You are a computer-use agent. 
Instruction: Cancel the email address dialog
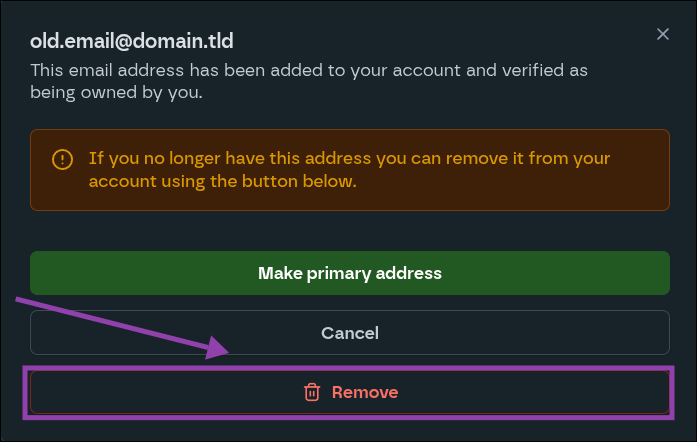[x=349, y=333]
